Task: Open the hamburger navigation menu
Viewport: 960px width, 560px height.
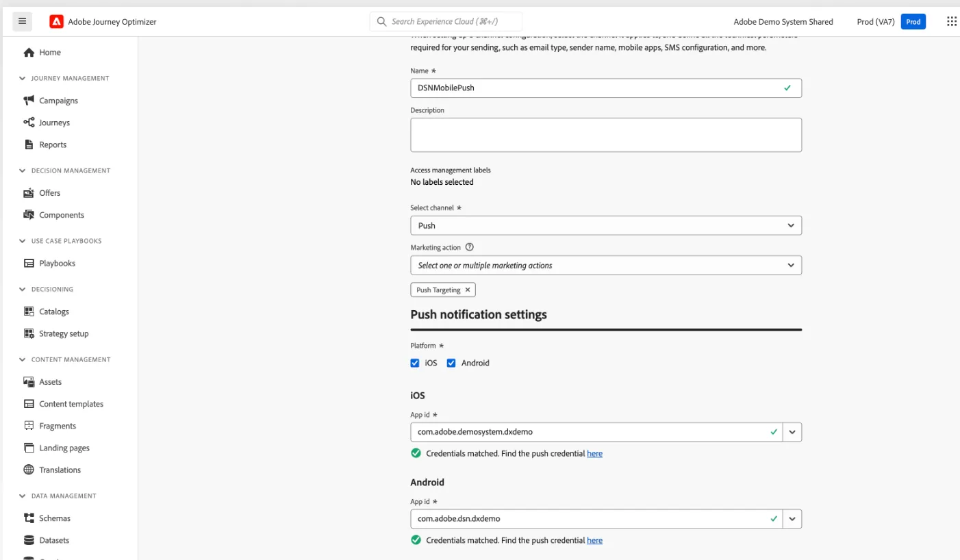Action: click(22, 21)
